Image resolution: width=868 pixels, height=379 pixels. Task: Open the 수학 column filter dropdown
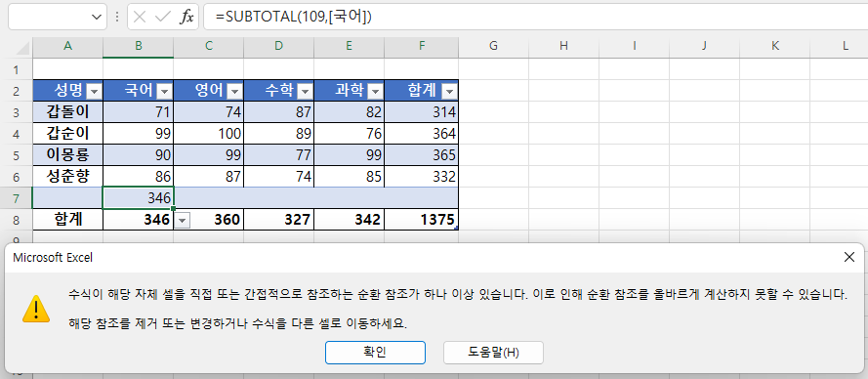coord(306,91)
